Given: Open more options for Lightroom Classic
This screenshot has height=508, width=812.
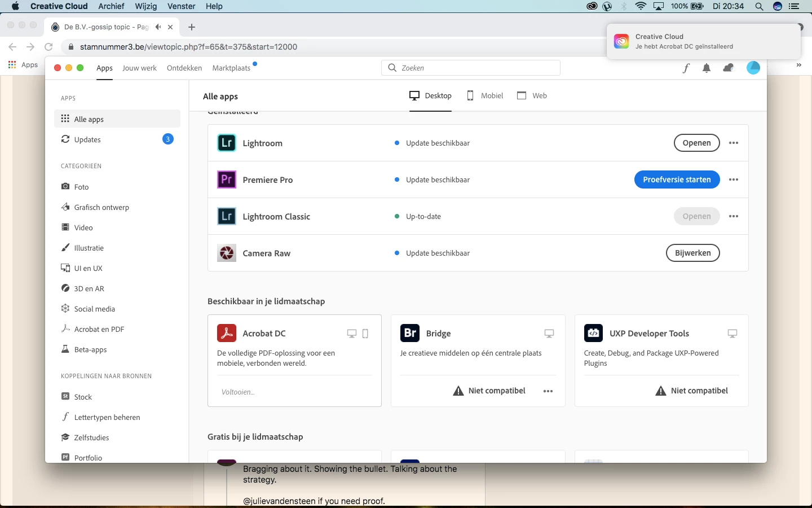Looking at the screenshot, I should [734, 216].
